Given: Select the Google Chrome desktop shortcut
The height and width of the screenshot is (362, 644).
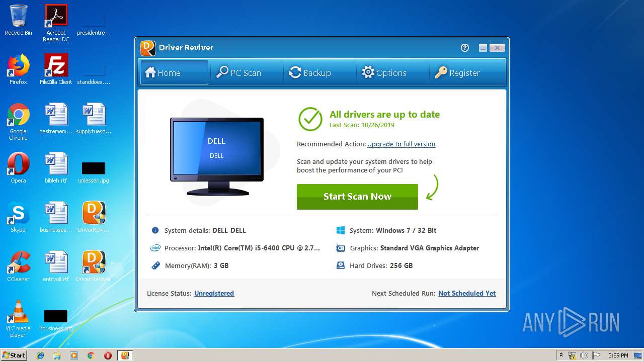Looking at the screenshot, I should click(x=18, y=122).
